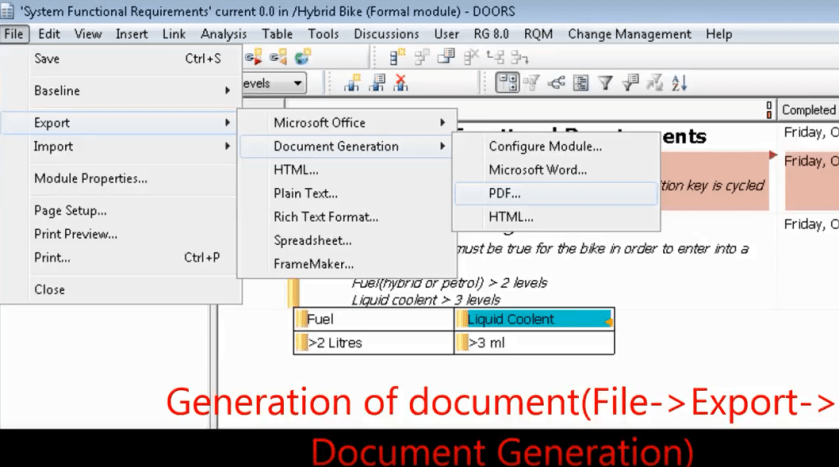Click the DOORS application icon in title bar
This screenshot has height=467, width=839.
click(9, 10)
